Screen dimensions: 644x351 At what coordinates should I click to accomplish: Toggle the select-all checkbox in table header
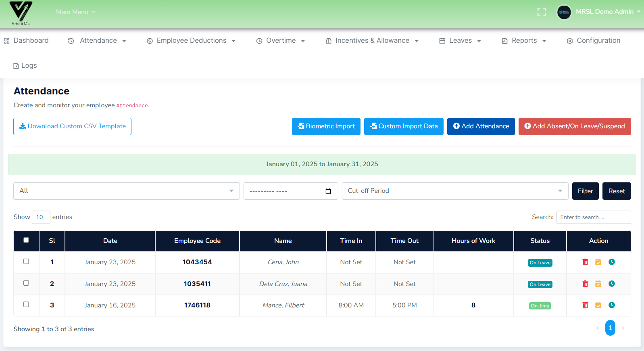coord(26,240)
